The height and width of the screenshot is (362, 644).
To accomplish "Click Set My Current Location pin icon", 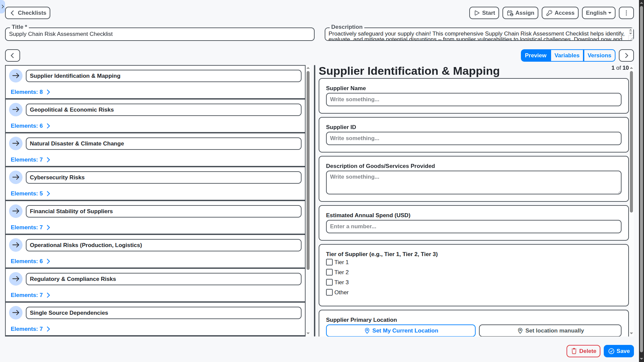I will coord(367,330).
